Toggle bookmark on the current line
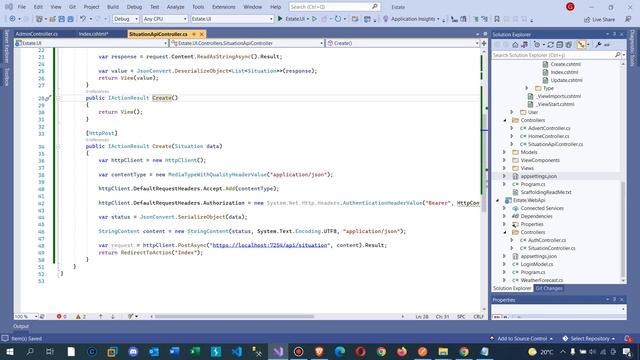The width and height of the screenshot is (640, 360). point(497,19)
